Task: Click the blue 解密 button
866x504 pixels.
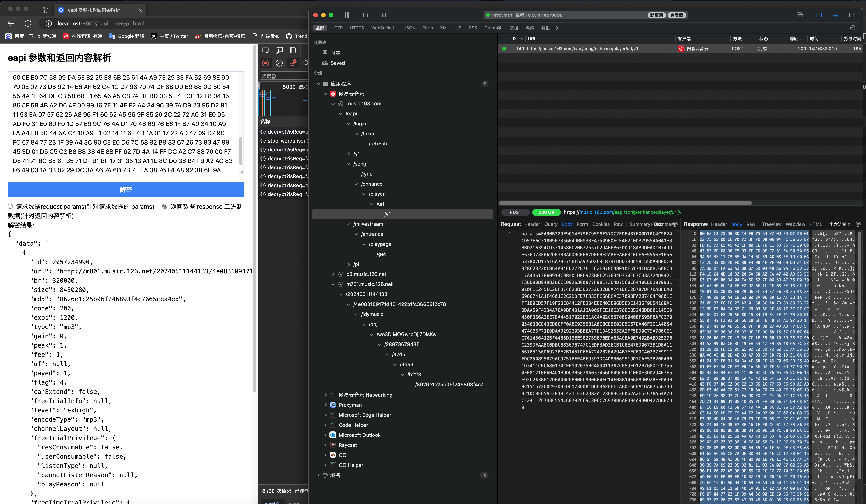Action: pos(126,189)
